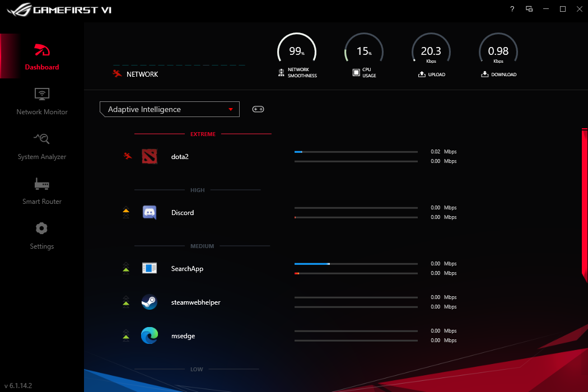
Task: Select the msedge app name
Action: click(x=183, y=336)
